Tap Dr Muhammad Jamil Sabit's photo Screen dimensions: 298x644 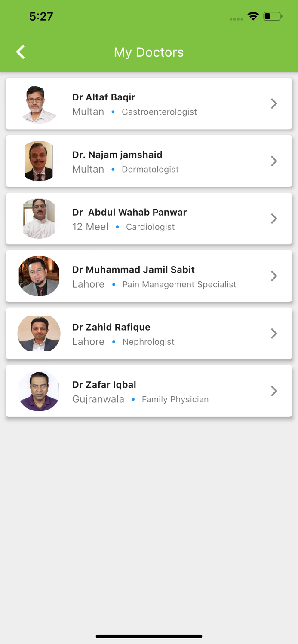tap(39, 276)
